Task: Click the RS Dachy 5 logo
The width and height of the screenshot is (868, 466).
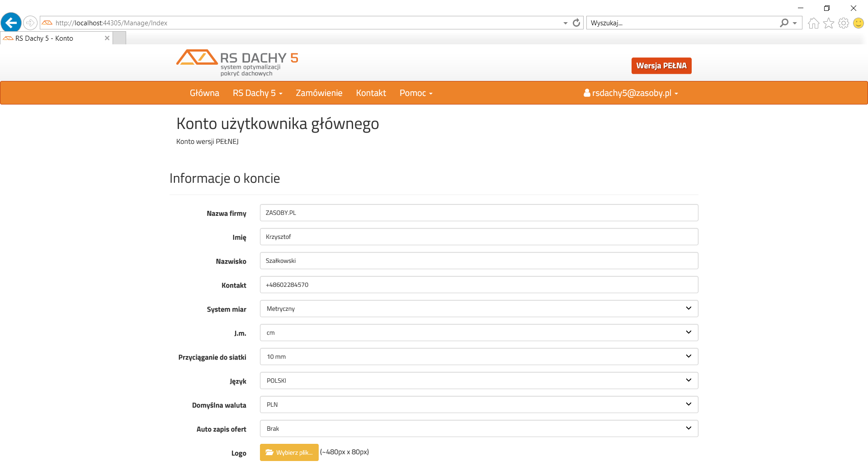Action: click(237, 63)
